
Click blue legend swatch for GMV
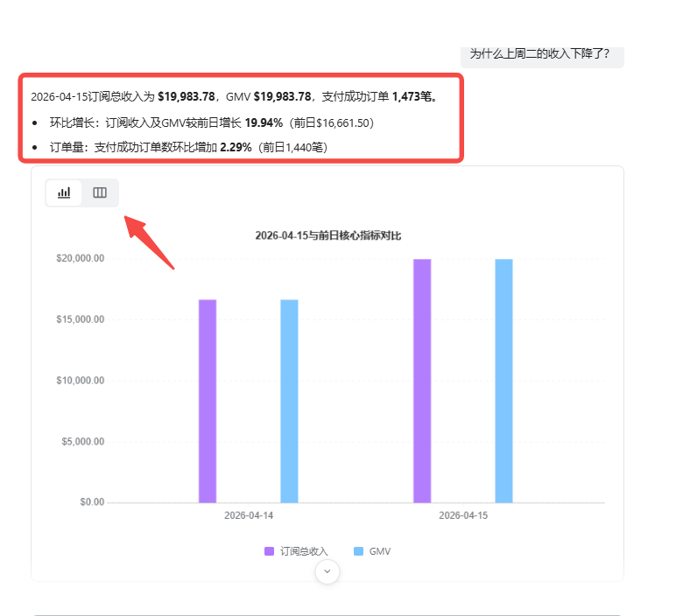click(x=358, y=551)
